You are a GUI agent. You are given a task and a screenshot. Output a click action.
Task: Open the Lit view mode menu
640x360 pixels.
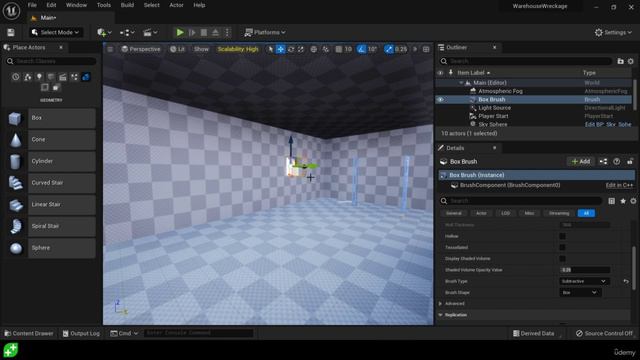tap(178, 49)
